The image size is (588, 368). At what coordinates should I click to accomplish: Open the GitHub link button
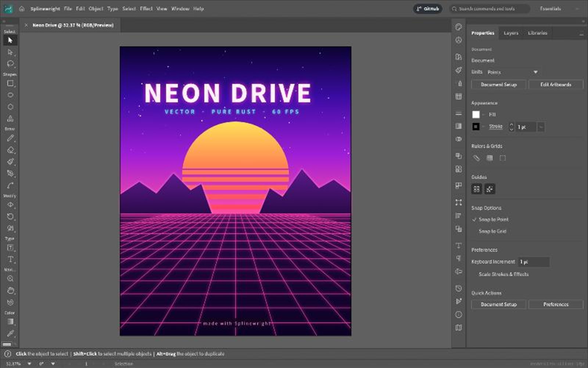pos(428,8)
